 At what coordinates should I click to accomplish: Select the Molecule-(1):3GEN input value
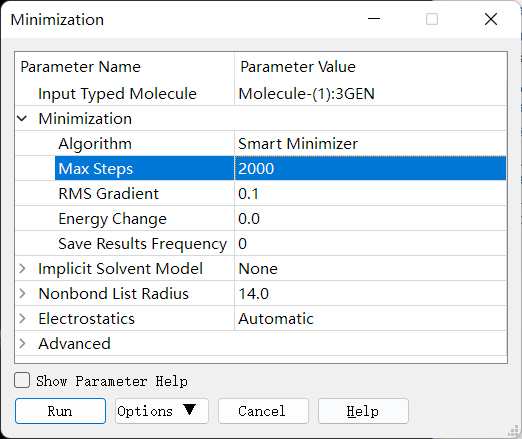point(370,93)
